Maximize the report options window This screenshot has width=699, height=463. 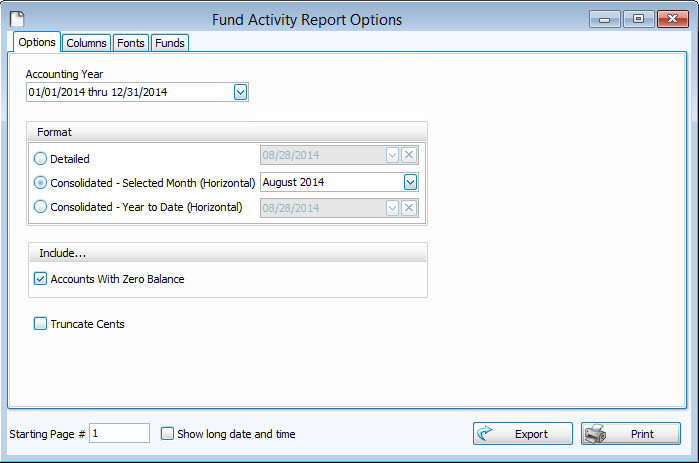[638, 19]
